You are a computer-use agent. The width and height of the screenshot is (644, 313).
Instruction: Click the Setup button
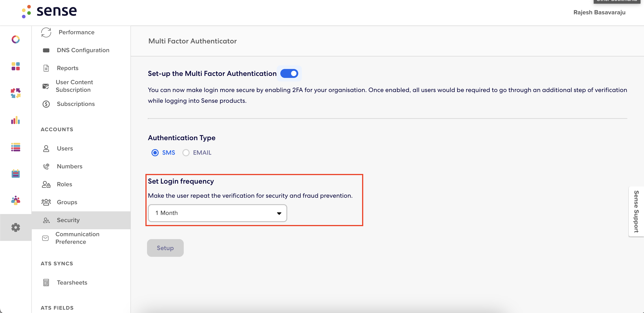(165, 248)
